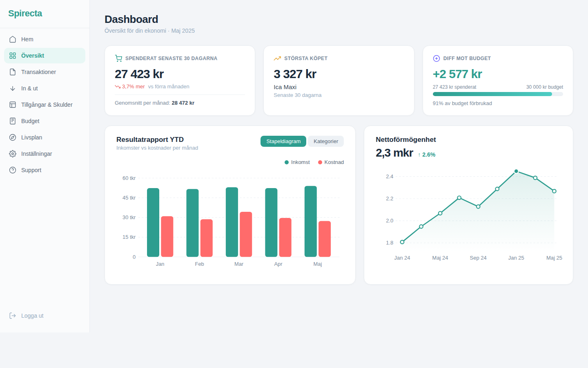Viewport: 588px width, 368px height.
Task: Switch to Kategorier chart view
Action: coord(325,141)
